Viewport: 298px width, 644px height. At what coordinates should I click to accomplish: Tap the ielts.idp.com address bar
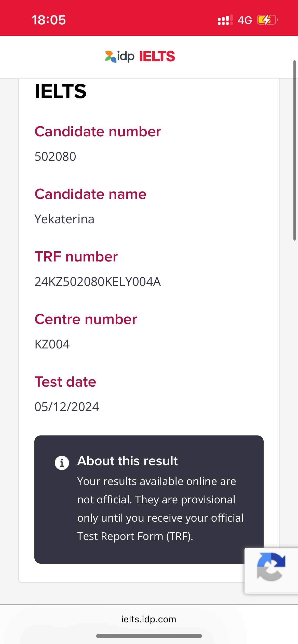tap(149, 619)
